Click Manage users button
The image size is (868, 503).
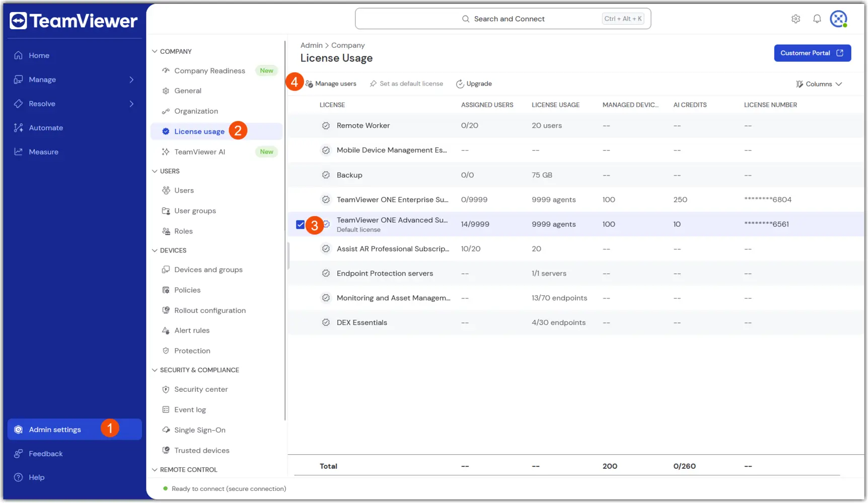click(x=331, y=83)
